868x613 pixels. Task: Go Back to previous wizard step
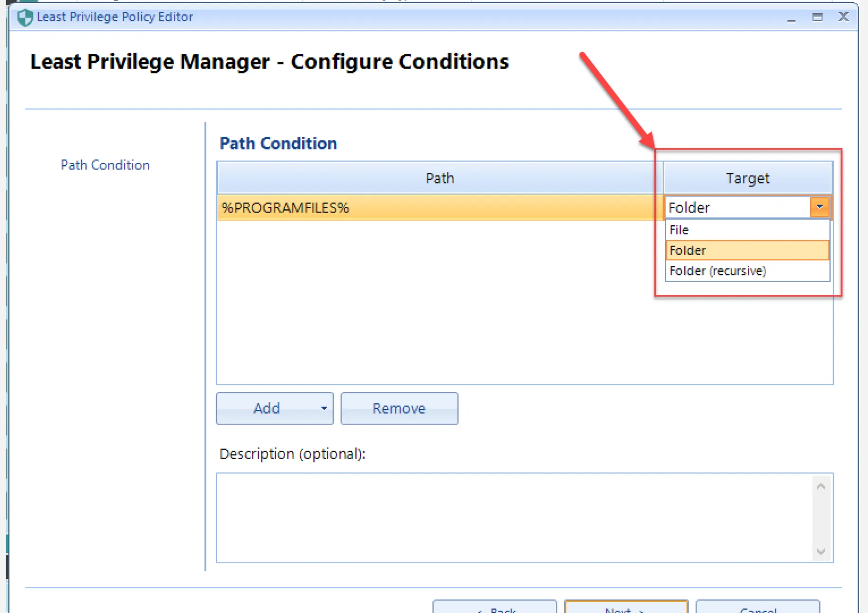point(494,608)
